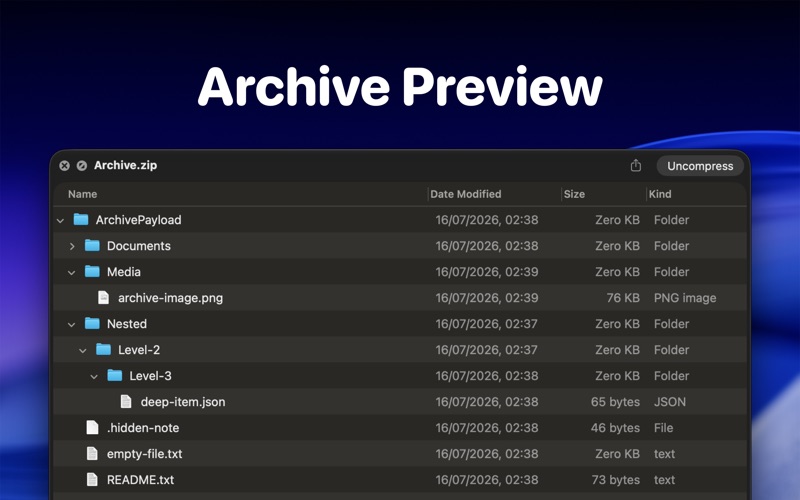
Task: Click the date cell of README.txt row
Action: point(487,480)
